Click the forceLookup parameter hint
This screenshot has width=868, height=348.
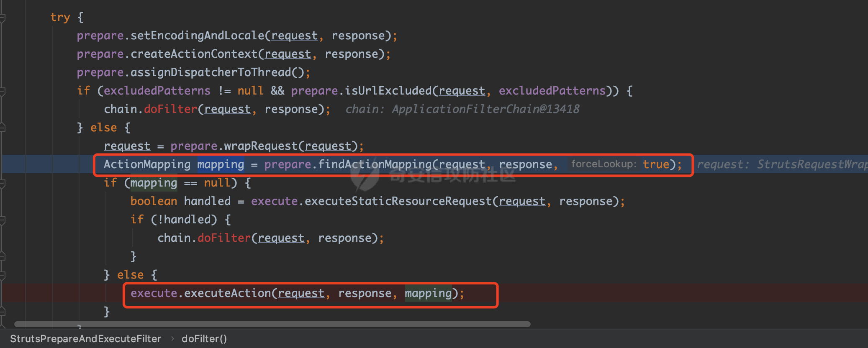coord(604,164)
